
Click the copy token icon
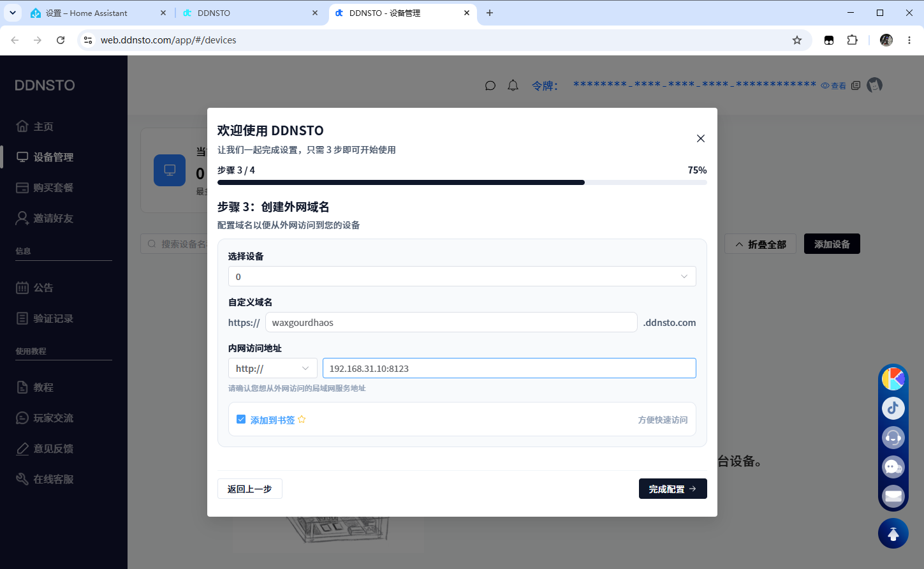[x=856, y=85]
